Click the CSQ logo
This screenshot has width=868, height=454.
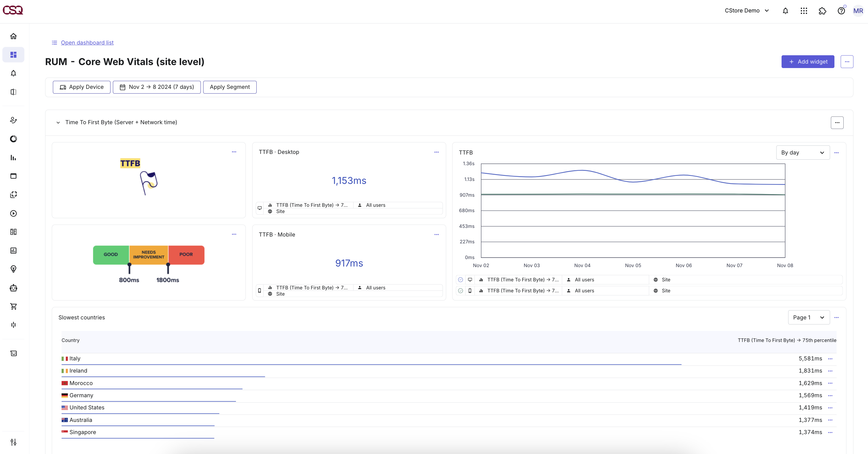click(13, 10)
